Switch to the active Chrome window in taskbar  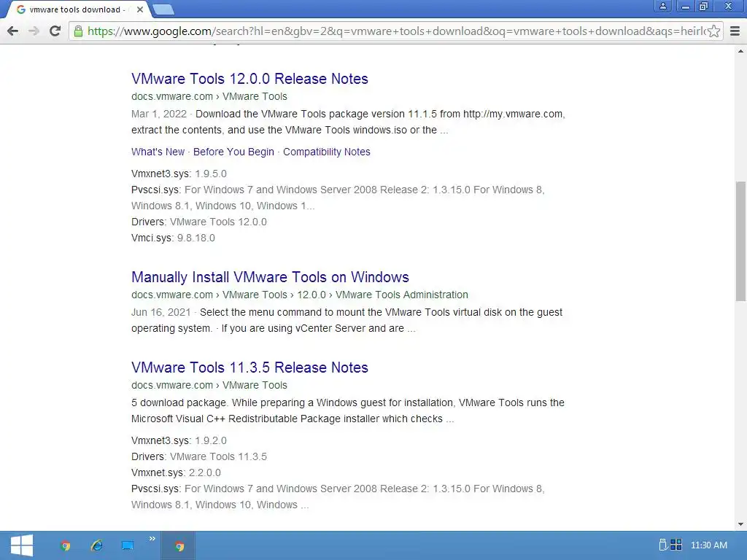[x=179, y=545]
